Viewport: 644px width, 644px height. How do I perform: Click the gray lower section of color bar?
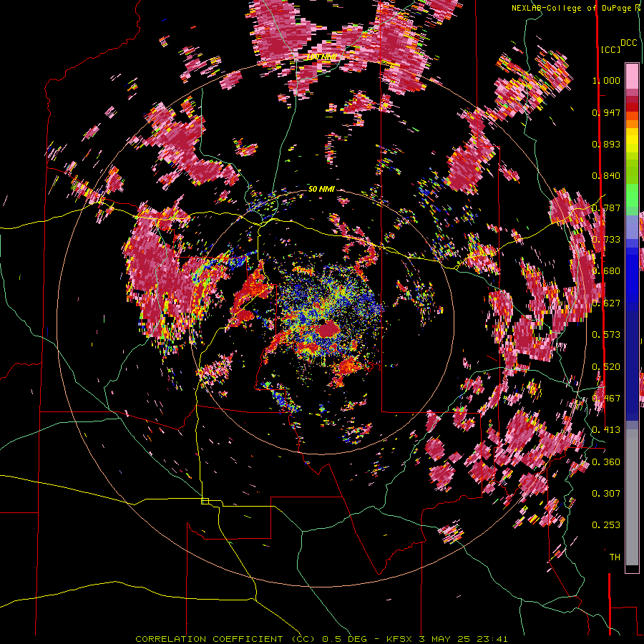click(632, 497)
